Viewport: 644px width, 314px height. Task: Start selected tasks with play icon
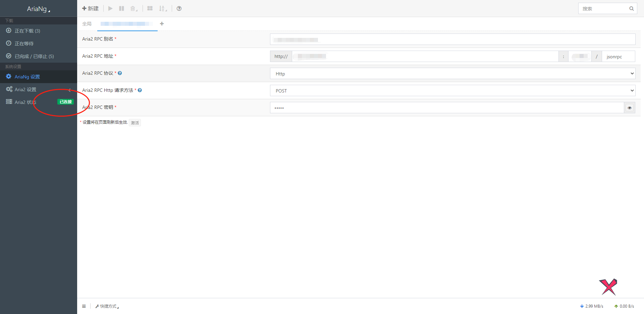[110, 8]
